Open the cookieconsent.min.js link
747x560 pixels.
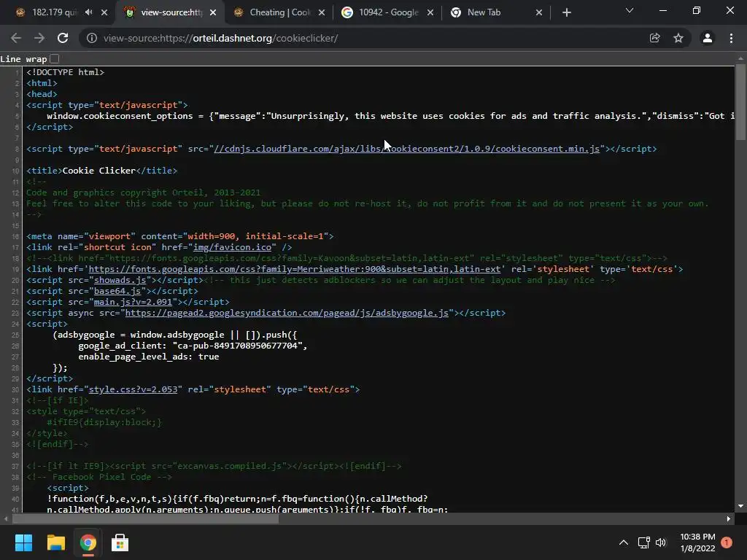pyautogui.click(x=406, y=149)
